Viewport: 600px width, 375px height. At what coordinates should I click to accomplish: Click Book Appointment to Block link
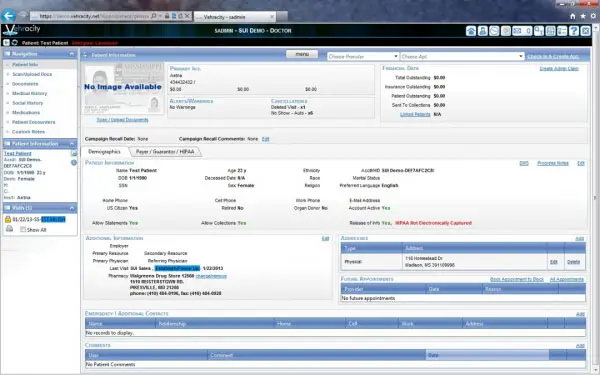click(x=517, y=279)
